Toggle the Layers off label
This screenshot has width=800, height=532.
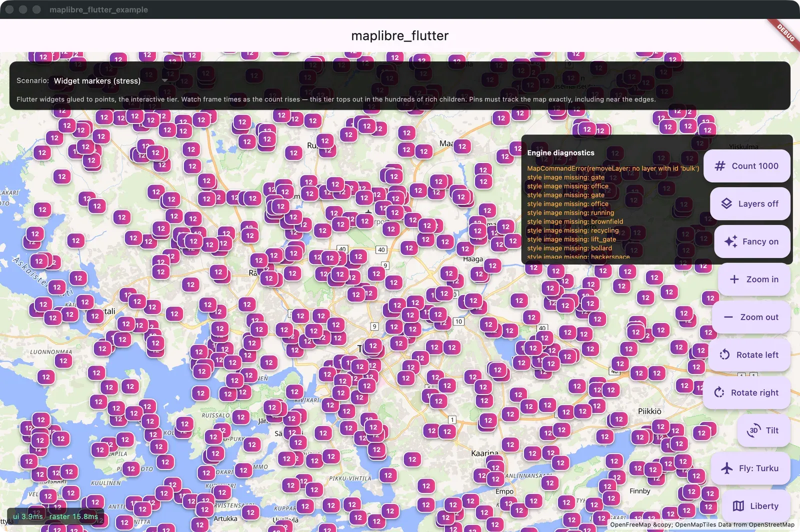pyautogui.click(x=758, y=204)
